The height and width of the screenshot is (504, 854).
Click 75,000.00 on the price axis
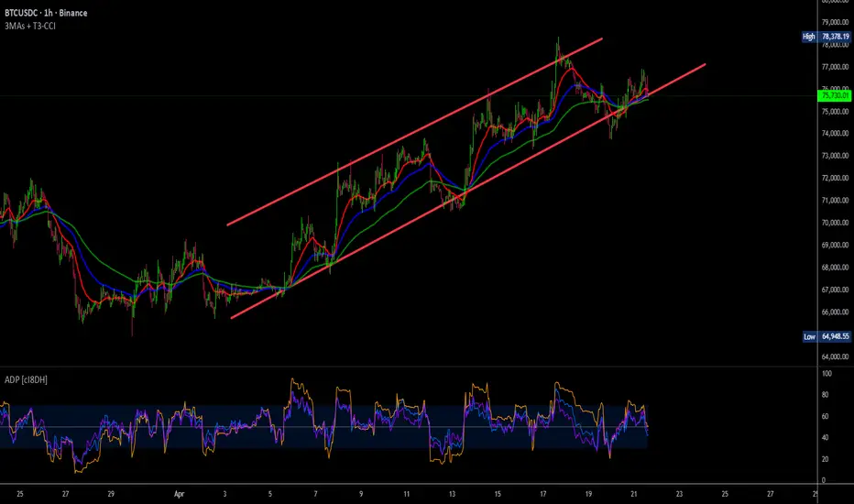(835, 112)
